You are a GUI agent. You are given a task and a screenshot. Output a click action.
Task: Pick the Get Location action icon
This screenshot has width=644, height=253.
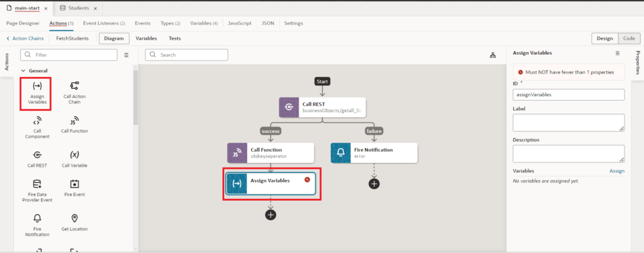(74, 218)
